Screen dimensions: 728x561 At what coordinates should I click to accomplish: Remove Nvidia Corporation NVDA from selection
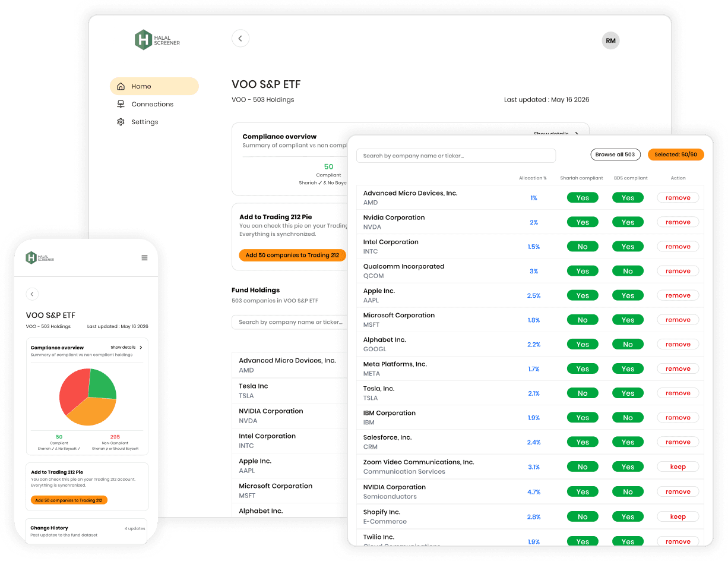[x=678, y=222]
